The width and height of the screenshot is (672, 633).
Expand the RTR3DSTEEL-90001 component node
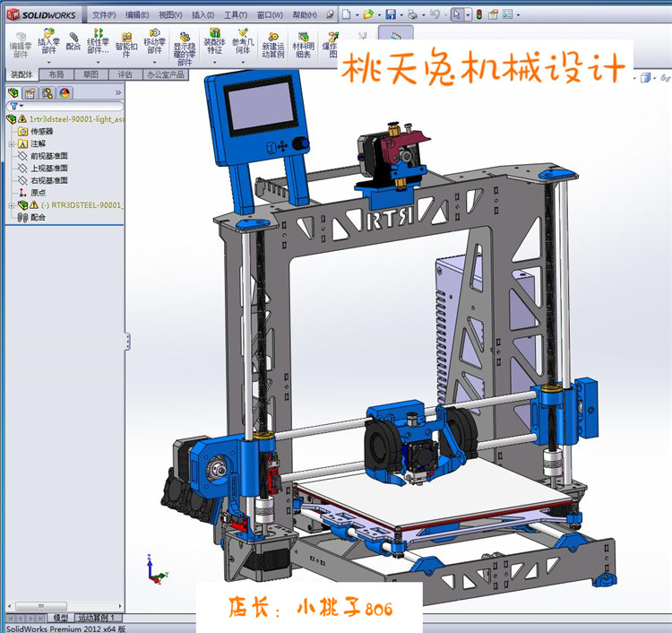coord(11,205)
